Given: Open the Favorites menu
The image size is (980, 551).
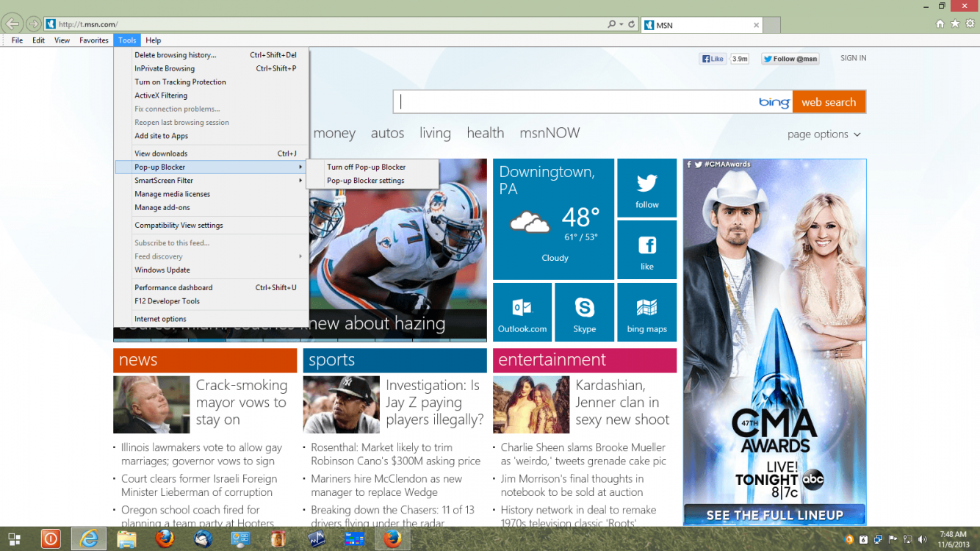Looking at the screenshot, I should tap(94, 40).
